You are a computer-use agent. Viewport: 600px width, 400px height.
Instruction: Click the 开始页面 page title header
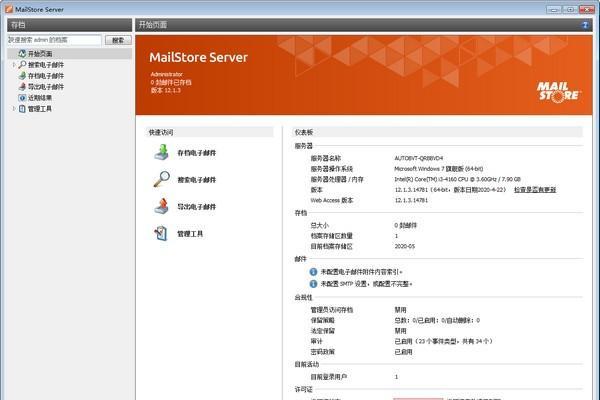(x=153, y=25)
